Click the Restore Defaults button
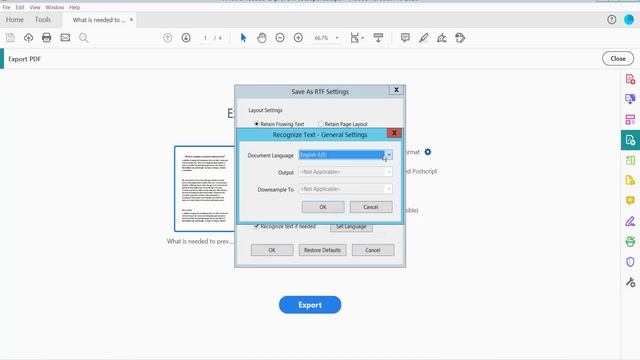 [322, 250]
